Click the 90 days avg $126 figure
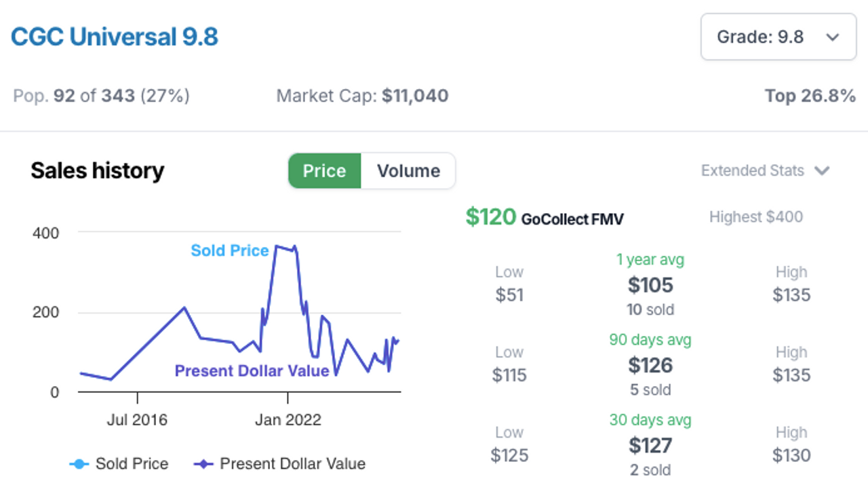 (650, 365)
